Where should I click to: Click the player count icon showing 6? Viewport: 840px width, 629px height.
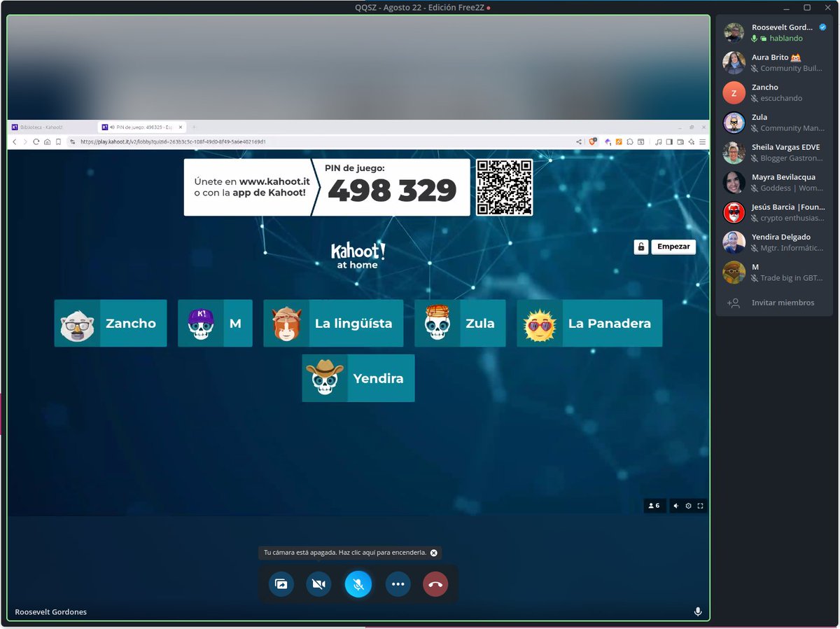click(x=654, y=506)
